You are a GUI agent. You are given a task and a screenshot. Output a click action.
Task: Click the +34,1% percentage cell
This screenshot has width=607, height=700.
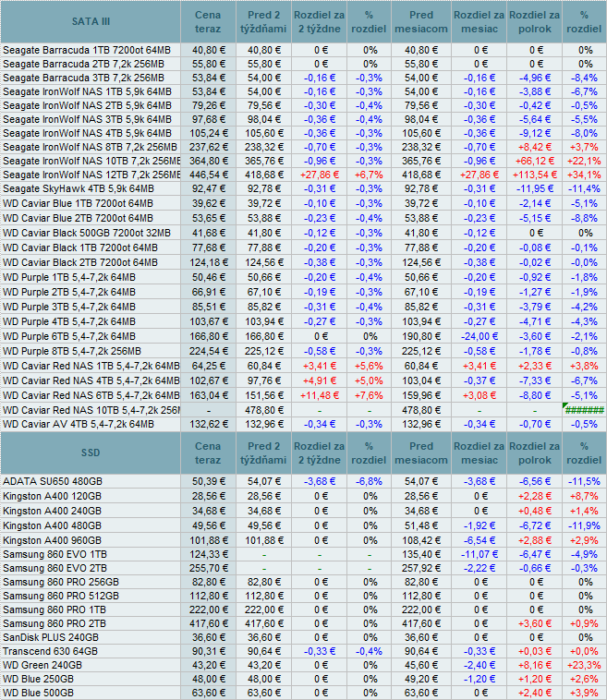(x=584, y=175)
